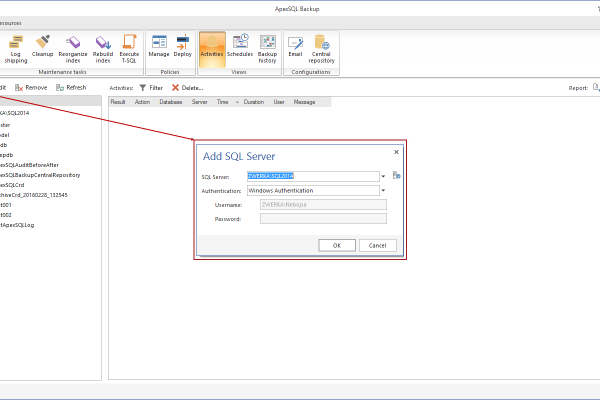Select the tempdb database
The height and width of the screenshot is (400, 600).
(x=7, y=155)
